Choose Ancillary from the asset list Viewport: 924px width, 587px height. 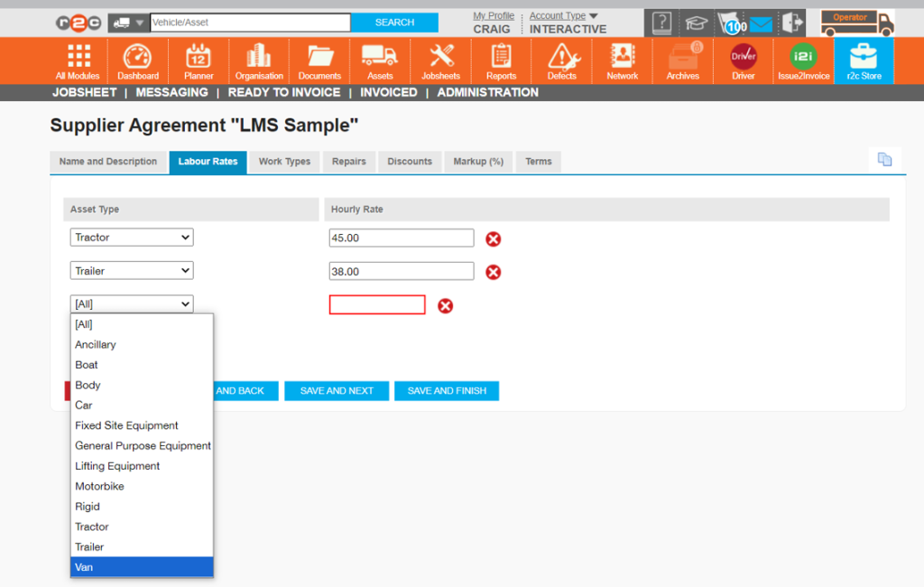coord(142,345)
